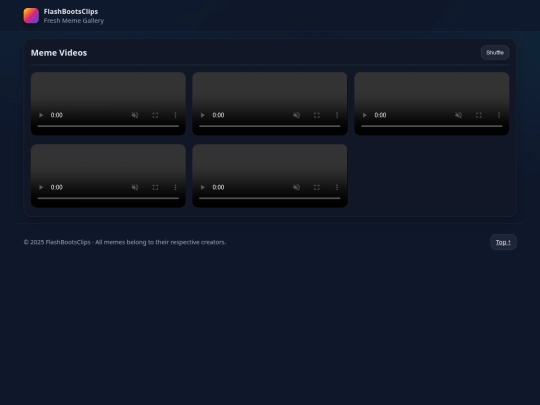Viewport: 540px width, 405px height.
Task: Click the 0:00 time on bottom-left video
Action: click(x=57, y=187)
